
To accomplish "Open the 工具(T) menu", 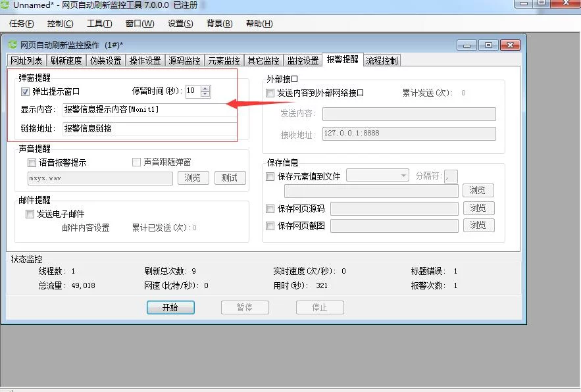I will [99, 24].
